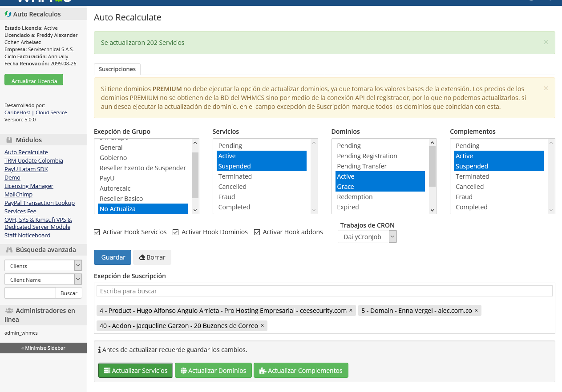Click the Administradores en línea users icon
The width and height of the screenshot is (562, 392).
[9, 311]
